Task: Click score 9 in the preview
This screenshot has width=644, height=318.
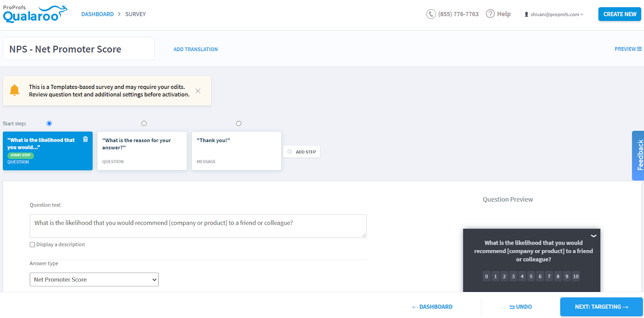Action: pos(567,276)
